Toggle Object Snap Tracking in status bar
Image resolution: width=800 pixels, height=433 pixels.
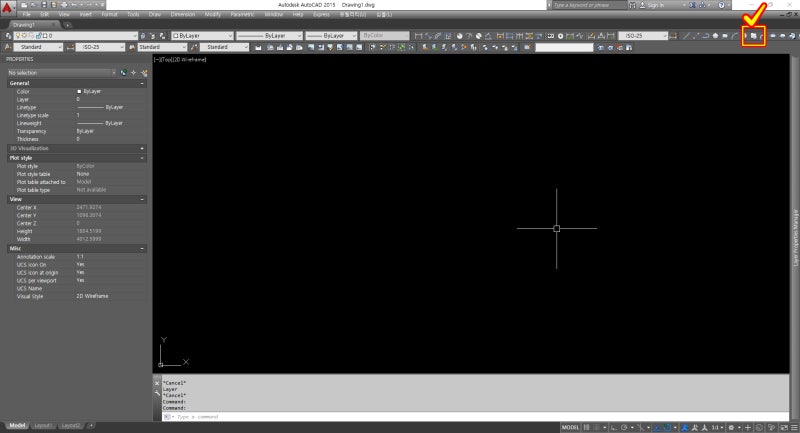pos(657,427)
